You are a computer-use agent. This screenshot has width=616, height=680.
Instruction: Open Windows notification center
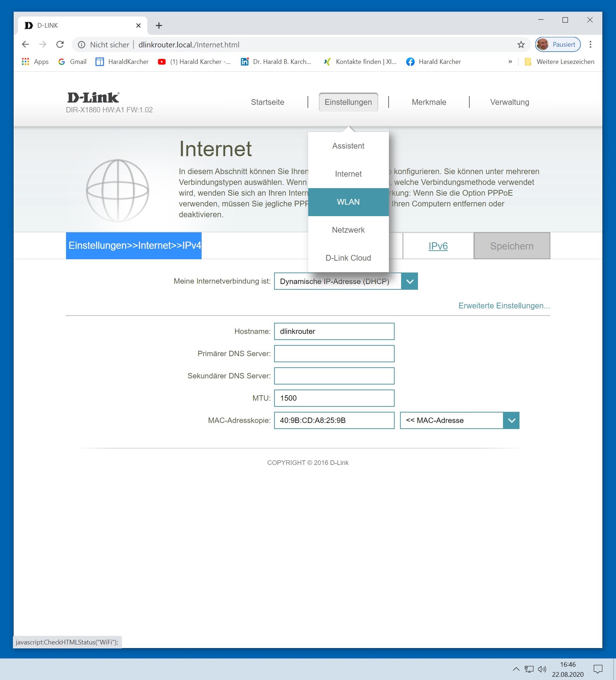click(598, 669)
